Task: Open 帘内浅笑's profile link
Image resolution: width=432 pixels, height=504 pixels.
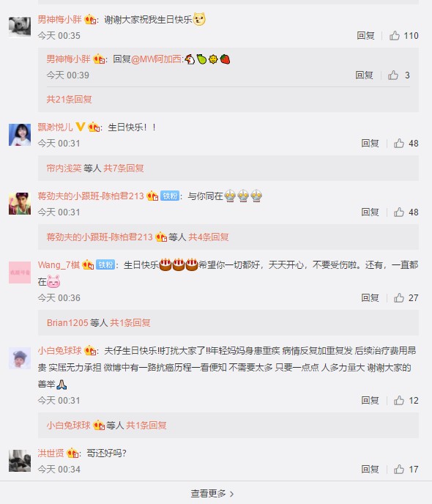Action: (64, 168)
